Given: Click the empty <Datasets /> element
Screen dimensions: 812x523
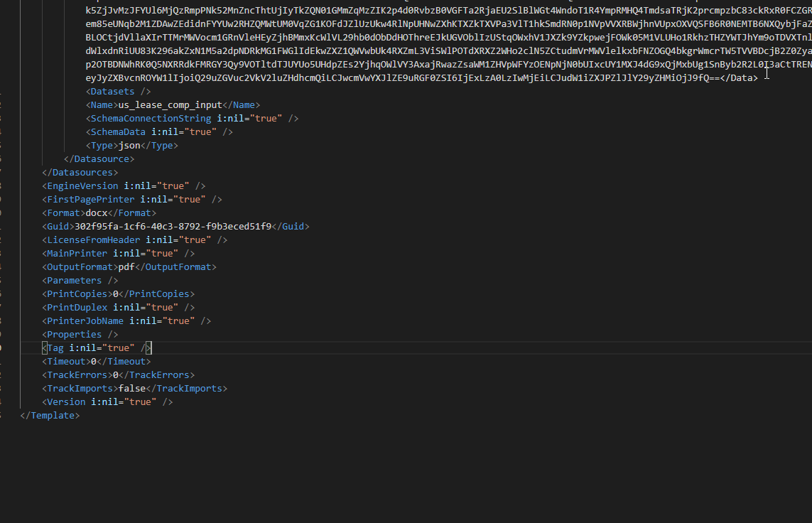Looking at the screenshot, I should [x=118, y=91].
